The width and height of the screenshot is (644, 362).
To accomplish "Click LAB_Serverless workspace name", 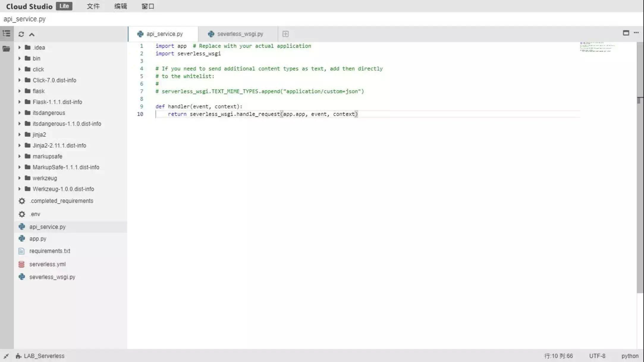I will point(44,356).
